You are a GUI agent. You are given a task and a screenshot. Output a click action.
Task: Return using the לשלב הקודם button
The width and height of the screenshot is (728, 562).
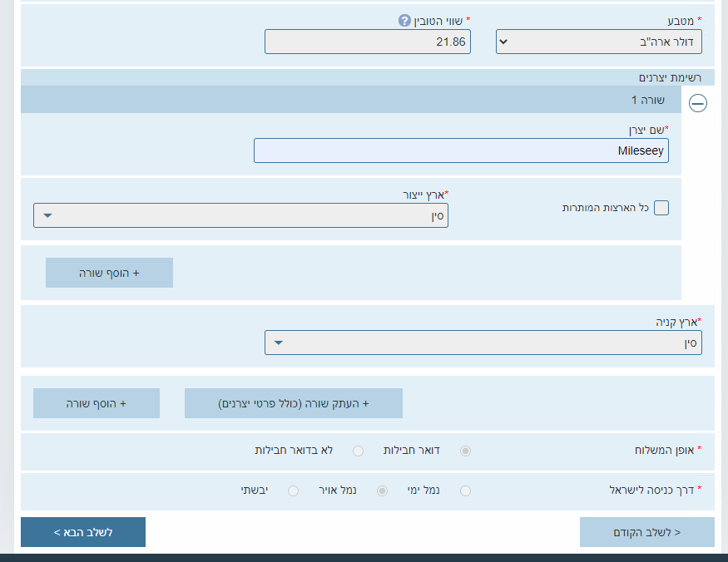[x=646, y=532]
